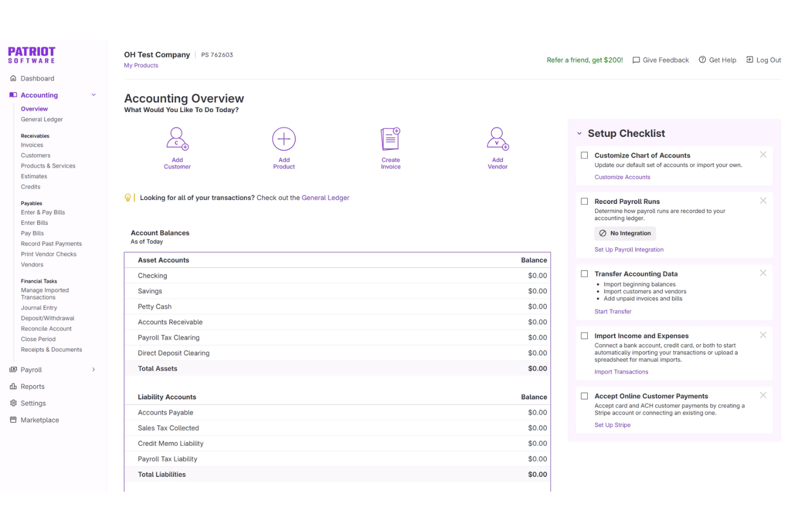Click the Marketplace sidebar icon

[13, 420]
